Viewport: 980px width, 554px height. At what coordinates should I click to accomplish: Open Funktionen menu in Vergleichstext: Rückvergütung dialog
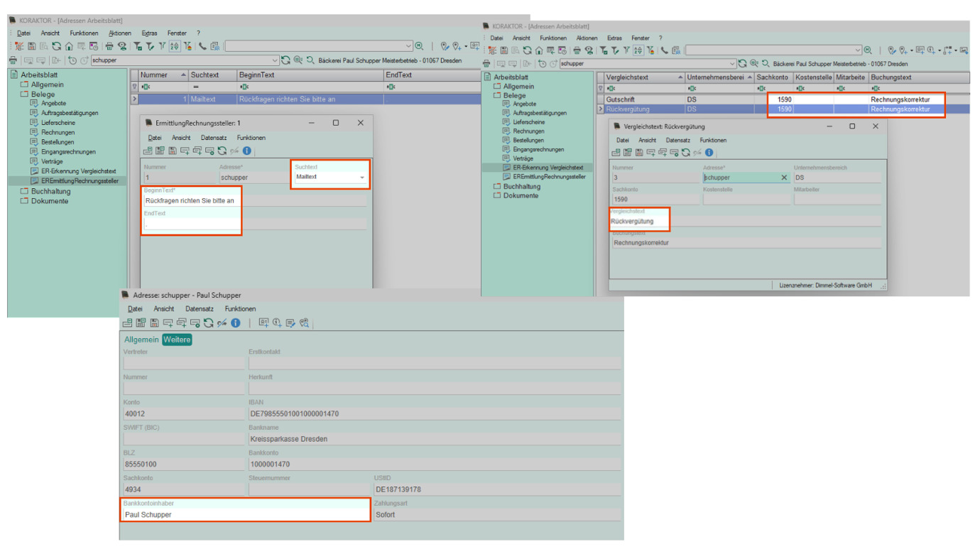coord(713,140)
